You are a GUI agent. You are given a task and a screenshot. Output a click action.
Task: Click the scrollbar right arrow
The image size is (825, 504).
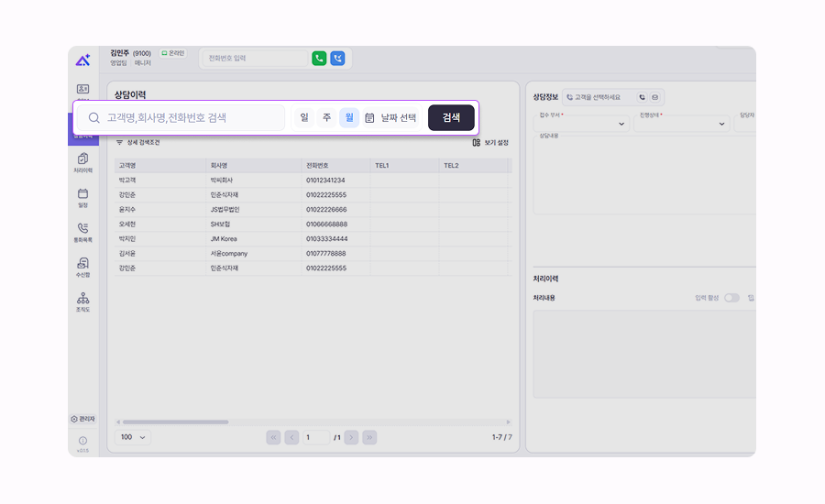coord(508,422)
